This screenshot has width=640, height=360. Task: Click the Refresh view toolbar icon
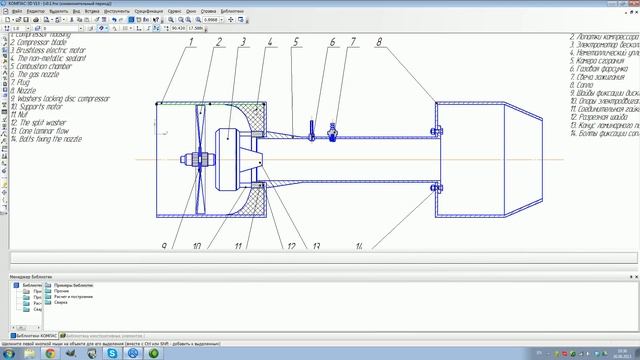pos(240,20)
